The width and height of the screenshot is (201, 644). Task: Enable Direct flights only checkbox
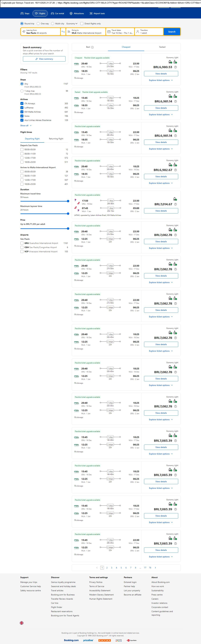tap(82, 24)
